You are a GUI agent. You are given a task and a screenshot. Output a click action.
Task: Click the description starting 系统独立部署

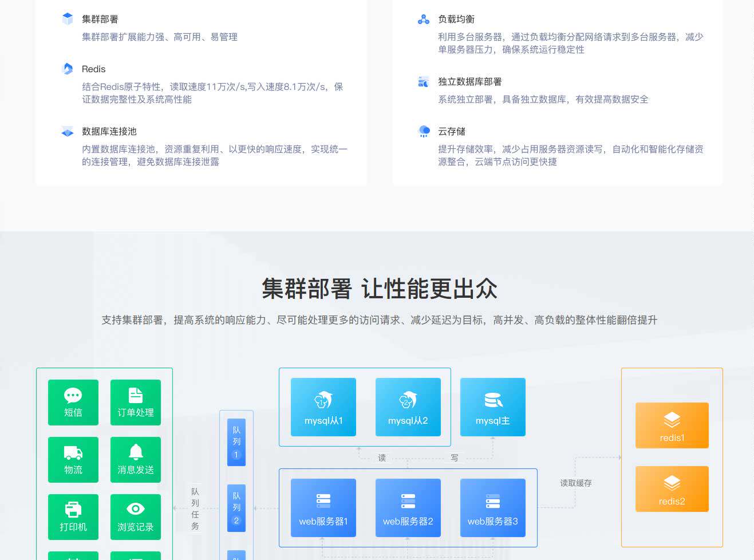[543, 100]
